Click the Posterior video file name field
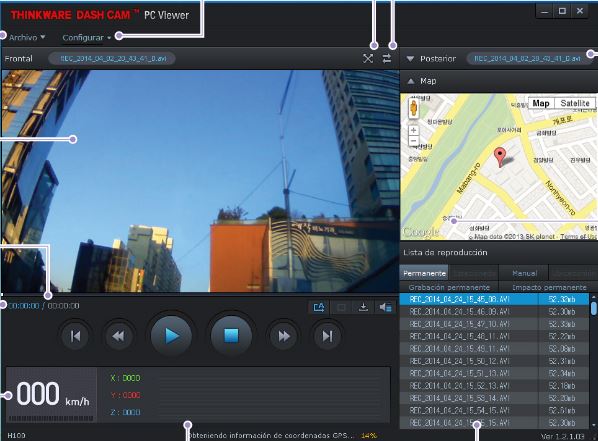This screenshot has width=598, height=441. tap(530, 59)
